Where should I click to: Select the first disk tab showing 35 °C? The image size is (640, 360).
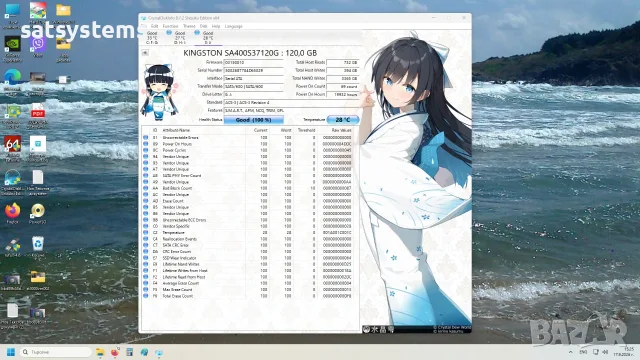pos(152,38)
